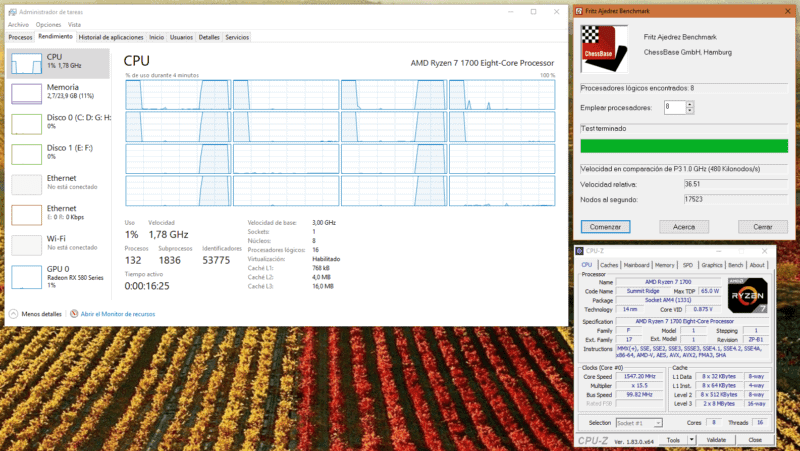Switch to the Usuarios tab
Viewport: 800px width, 451px height.
(x=181, y=37)
